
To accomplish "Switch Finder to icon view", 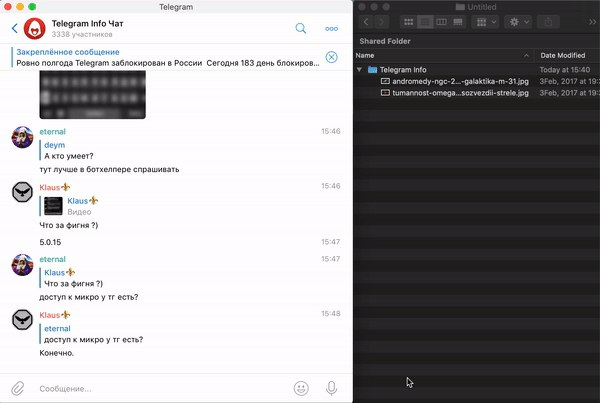I will click(x=409, y=22).
